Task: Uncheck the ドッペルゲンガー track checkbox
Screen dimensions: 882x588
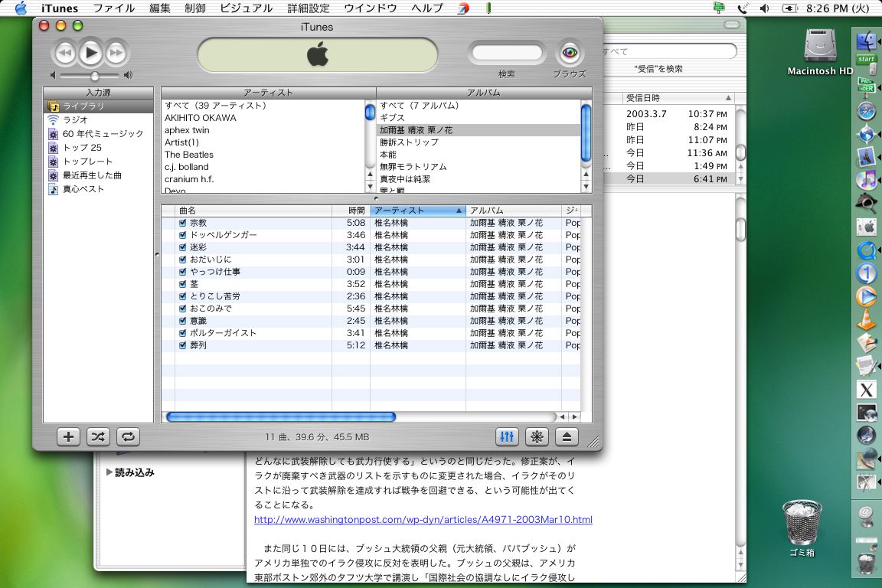Action: click(x=182, y=235)
